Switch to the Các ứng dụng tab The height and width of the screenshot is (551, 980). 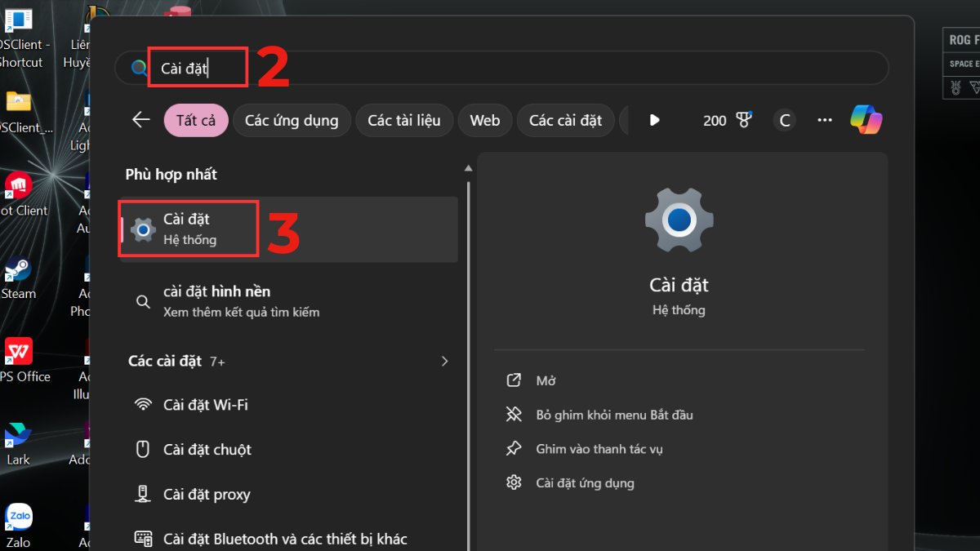point(292,120)
